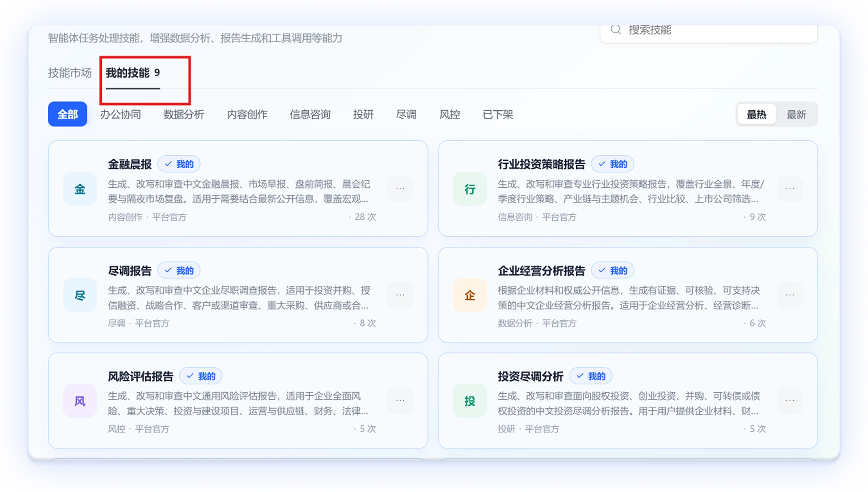This screenshot has width=868, height=492.
Task: Click the 我的 badge on 企业经营分析报告
Action: pyautogui.click(x=612, y=271)
